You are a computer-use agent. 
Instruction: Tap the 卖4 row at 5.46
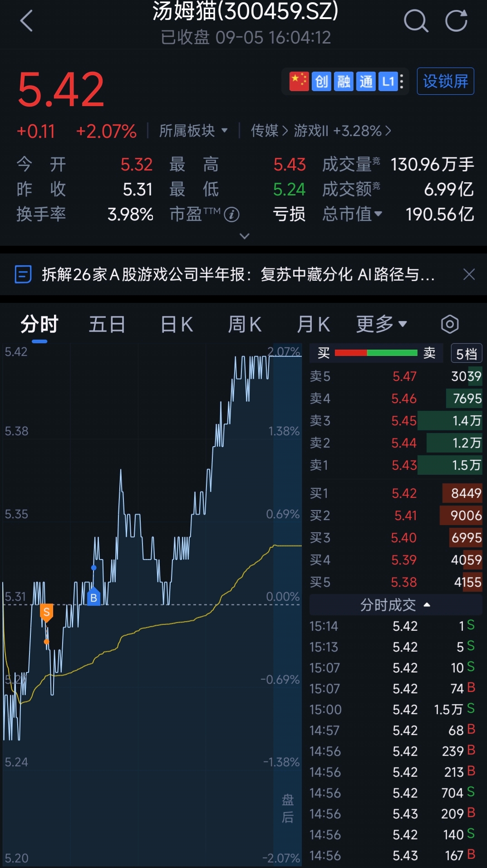[x=395, y=398]
